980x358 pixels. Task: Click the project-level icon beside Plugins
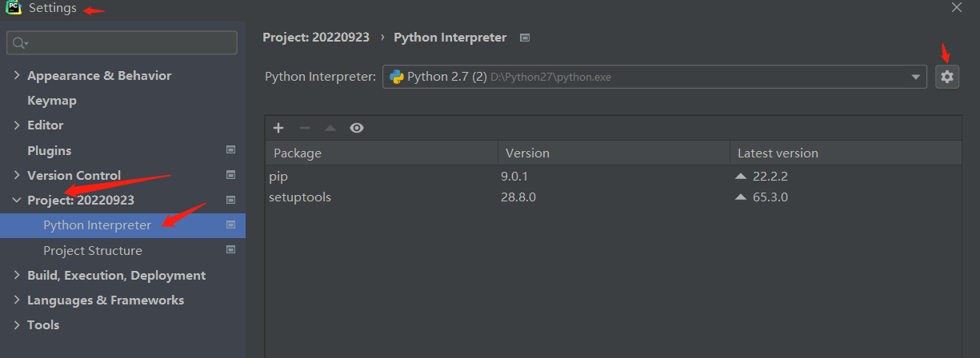point(230,149)
